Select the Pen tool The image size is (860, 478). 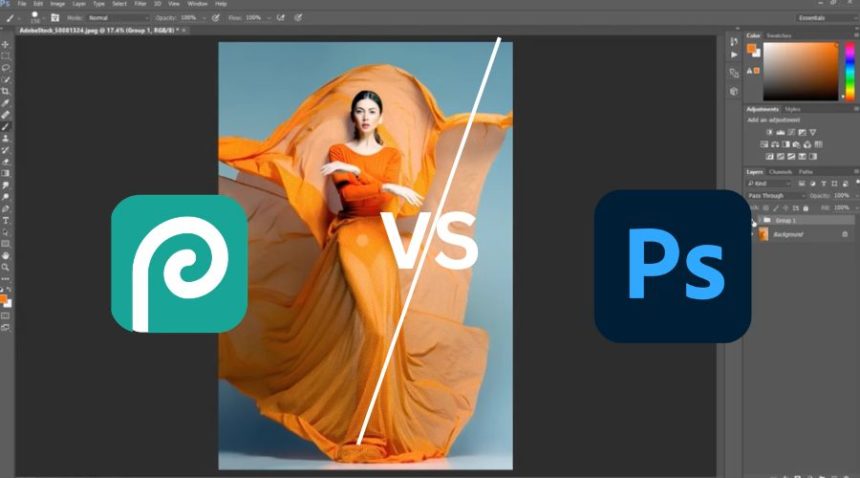5,209
